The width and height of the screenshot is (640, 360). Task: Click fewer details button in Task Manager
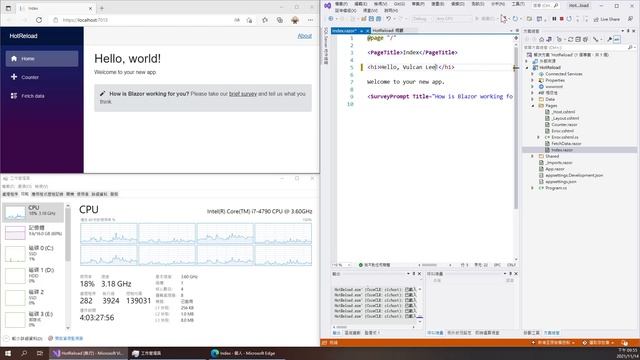(x=23, y=338)
